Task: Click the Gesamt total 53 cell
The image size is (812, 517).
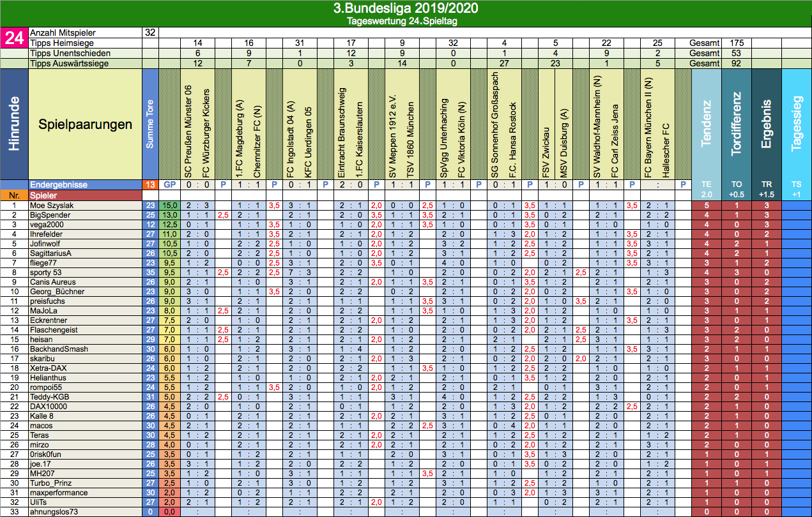Action: coord(736,53)
